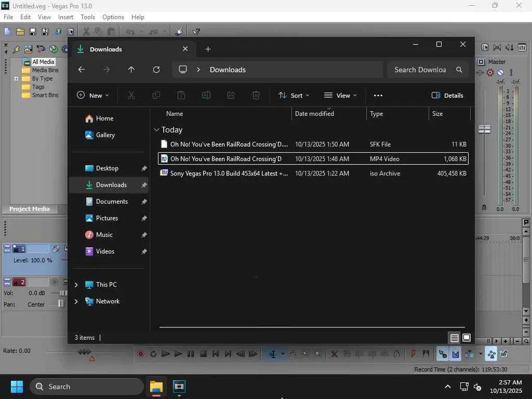This screenshot has height=399, width=532.
Task: Expand This PC in Explorer sidebar
Action: 76,285
